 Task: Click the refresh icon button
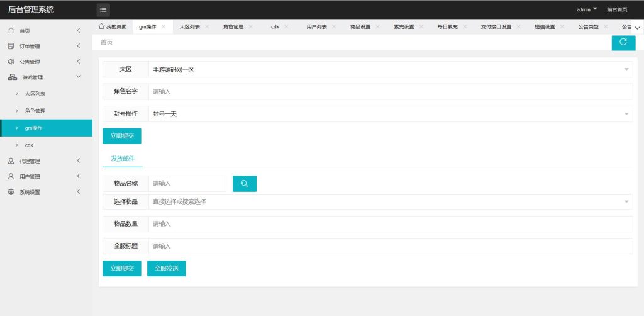[x=623, y=42]
